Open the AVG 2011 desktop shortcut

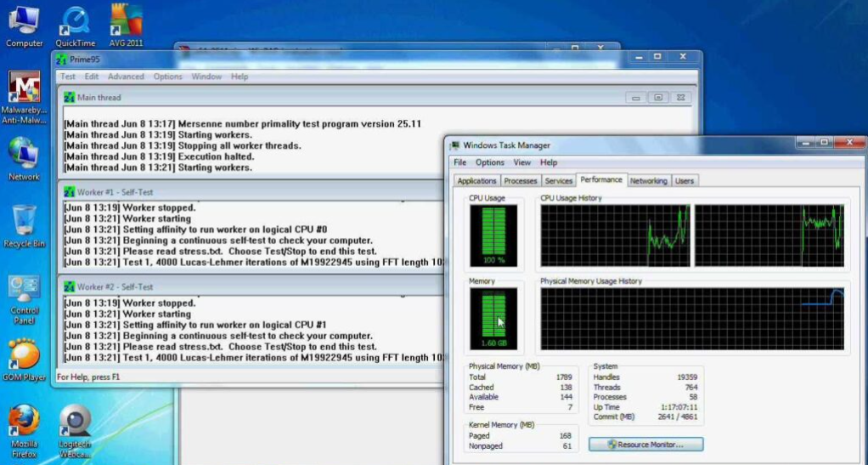pyautogui.click(x=126, y=26)
